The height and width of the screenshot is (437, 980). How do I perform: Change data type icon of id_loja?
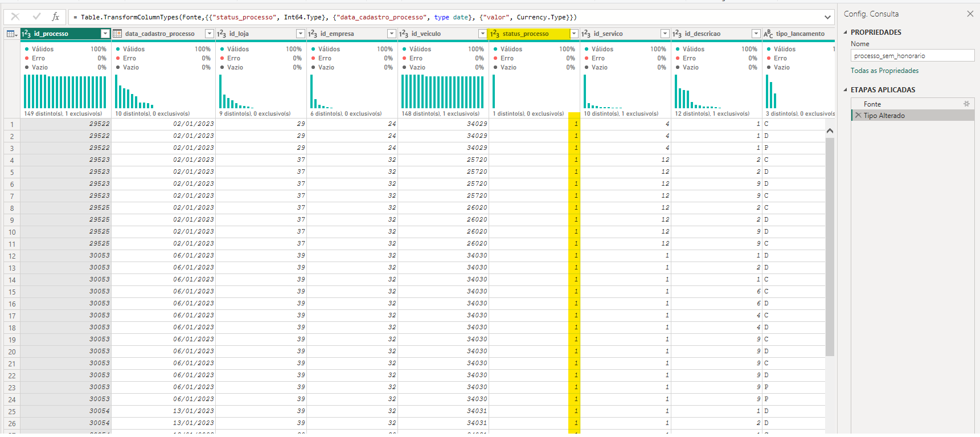[x=222, y=34]
